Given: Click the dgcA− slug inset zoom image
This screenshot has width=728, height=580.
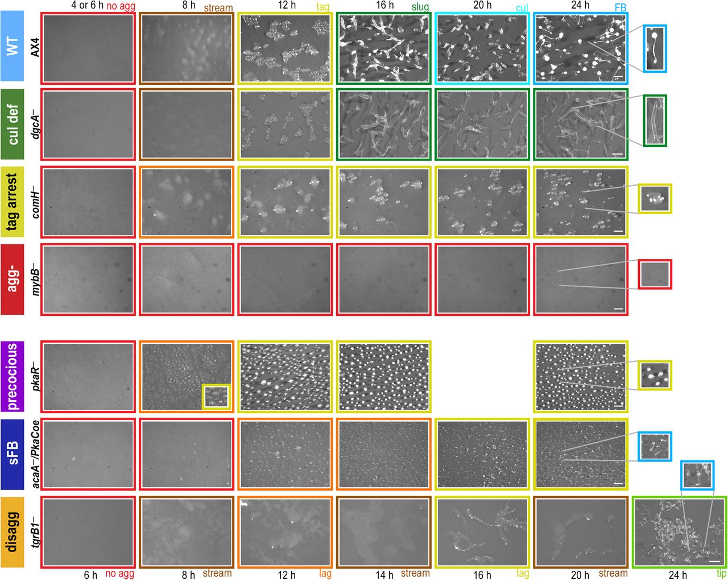Looking at the screenshot, I should pos(655,120).
